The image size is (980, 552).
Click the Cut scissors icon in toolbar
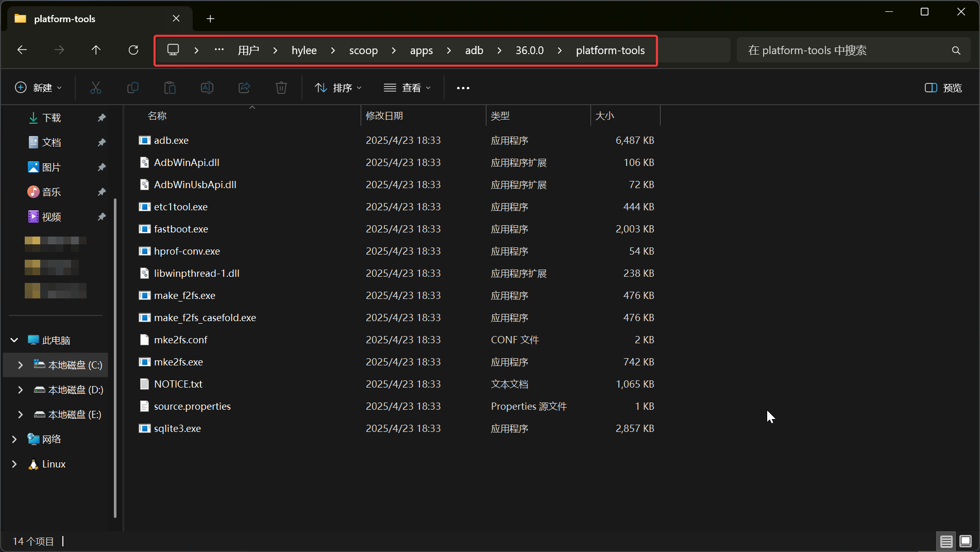96,88
